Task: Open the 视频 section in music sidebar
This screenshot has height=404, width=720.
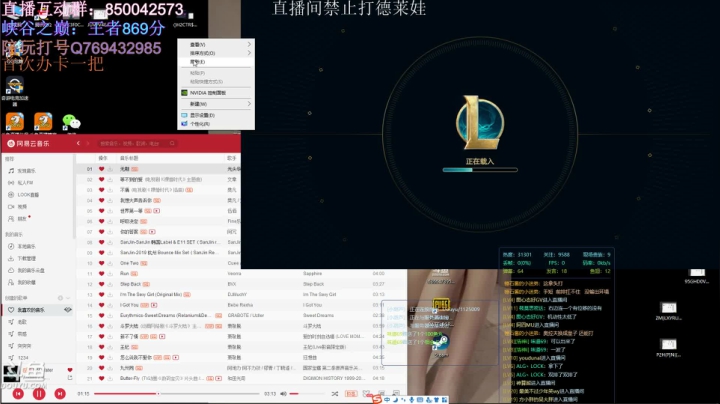Action: pyautogui.click(x=22, y=207)
